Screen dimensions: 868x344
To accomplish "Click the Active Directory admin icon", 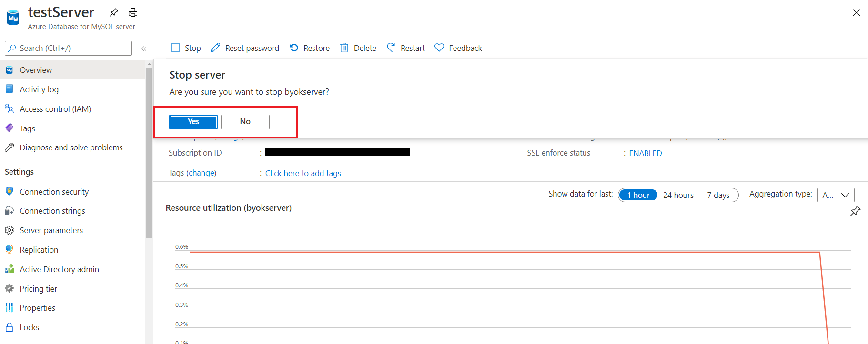I will pos(9,269).
